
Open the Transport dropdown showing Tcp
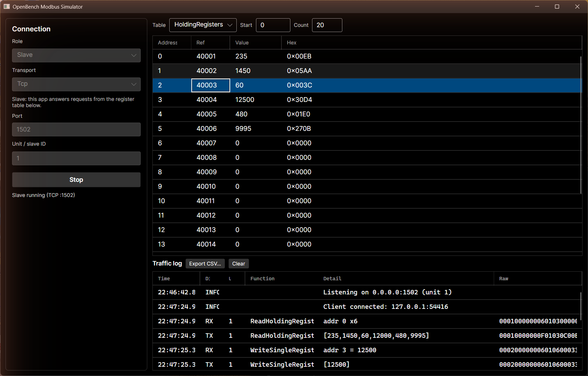click(x=76, y=84)
